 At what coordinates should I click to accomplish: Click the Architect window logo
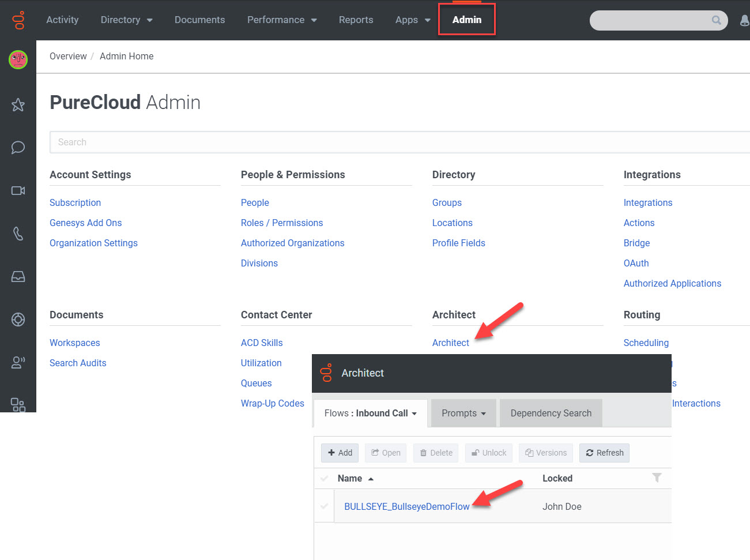(326, 373)
